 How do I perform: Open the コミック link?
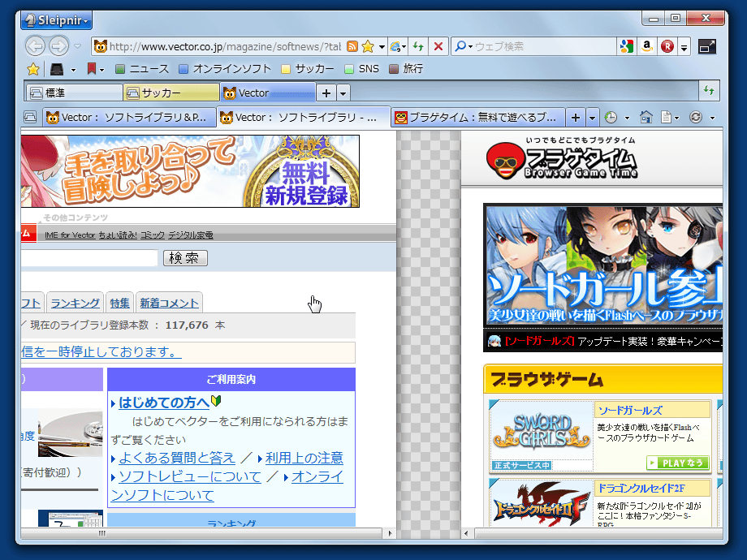click(x=153, y=235)
